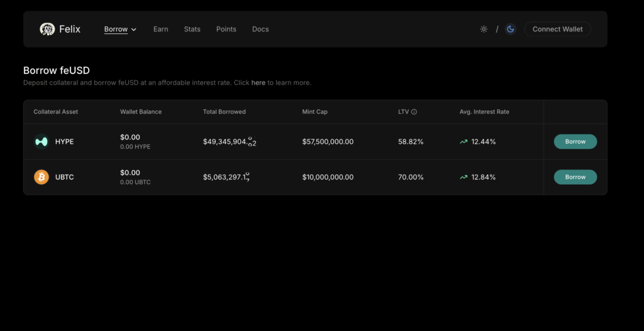
Task: Click the 'here' learn more link
Action: pos(258,83)
